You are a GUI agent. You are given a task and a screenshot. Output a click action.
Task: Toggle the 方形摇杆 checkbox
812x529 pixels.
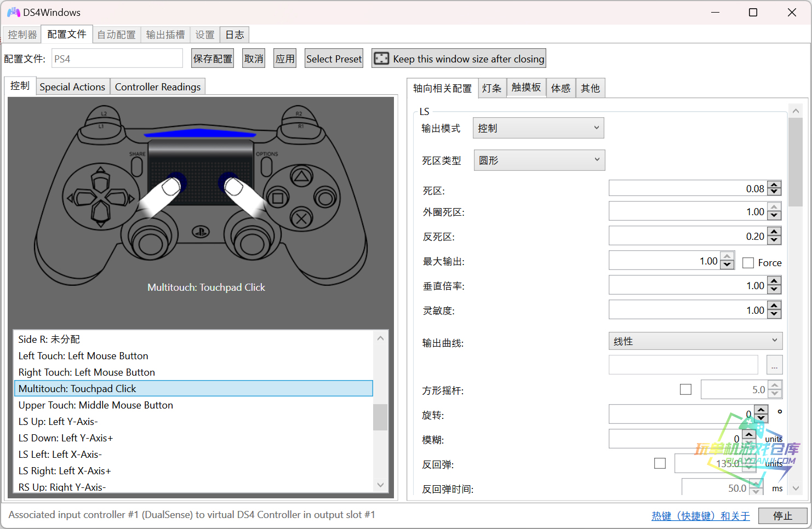click(685, 389)
